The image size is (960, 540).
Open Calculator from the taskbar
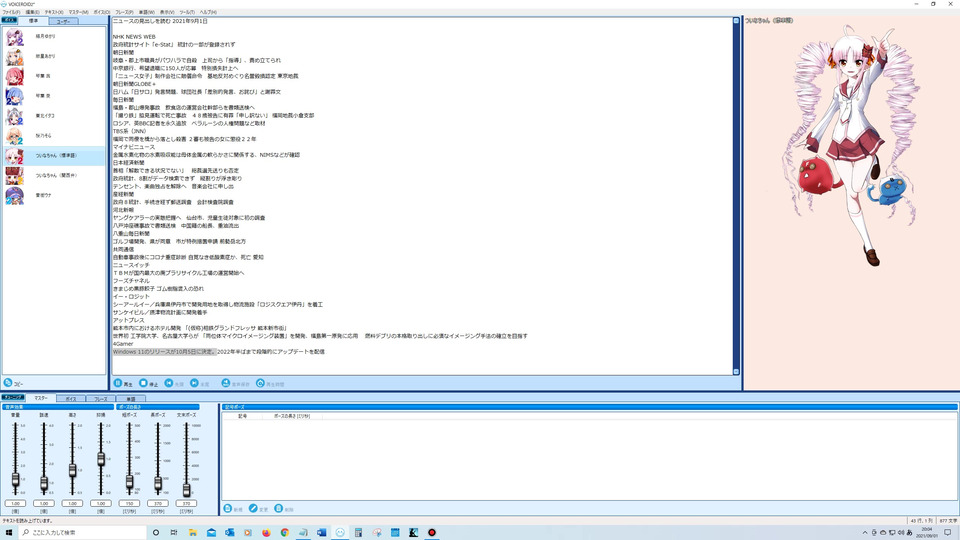click(358, 533)
